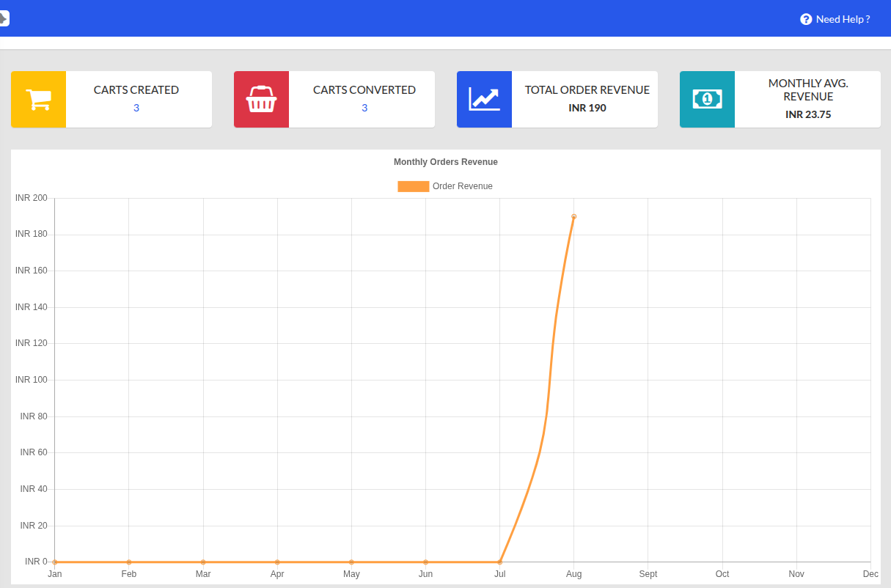Image resolution: width=891 pixels, height=588 pixels.
Task: Click the Dec month axis label
Action: (x=870, y=574)
